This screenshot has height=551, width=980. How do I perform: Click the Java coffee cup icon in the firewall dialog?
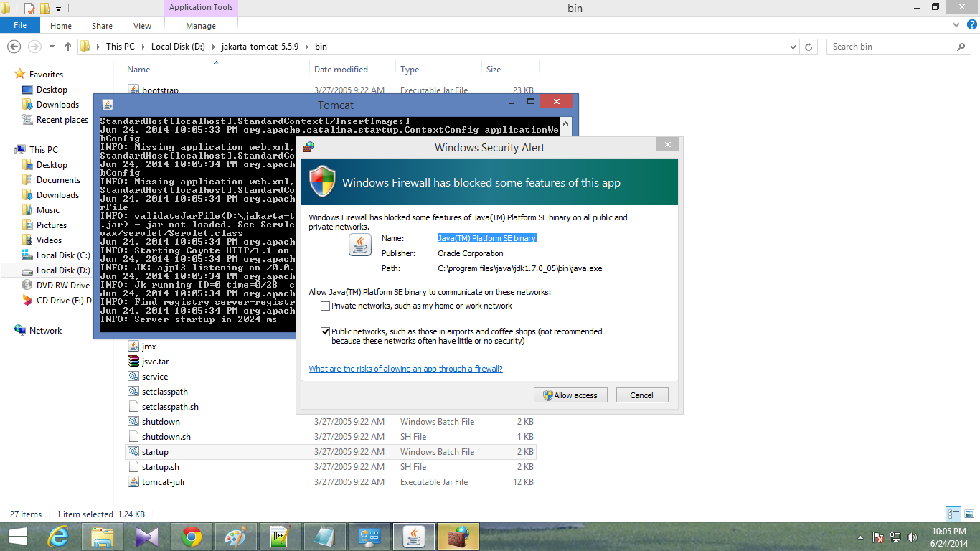(359, 245)
